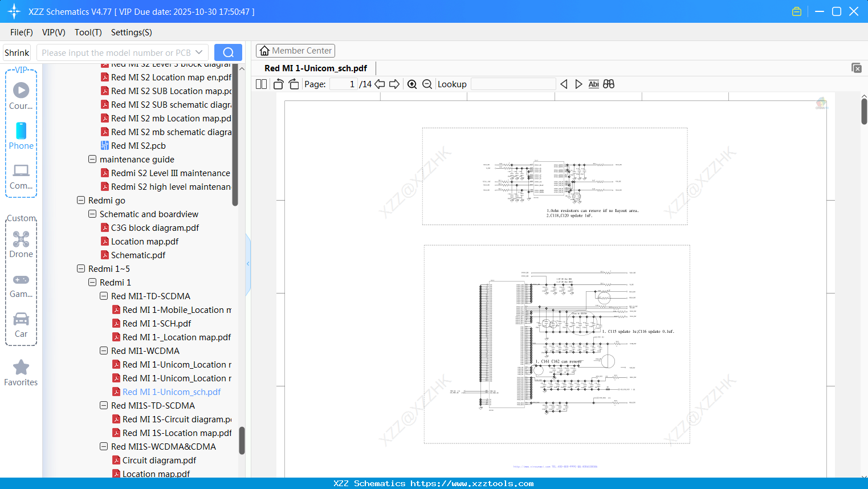Viewport: 868px width, 489px height.
Task: Collapse the Redmi 1~5 node
Action: pyautogui.click(x=81, y=268)
